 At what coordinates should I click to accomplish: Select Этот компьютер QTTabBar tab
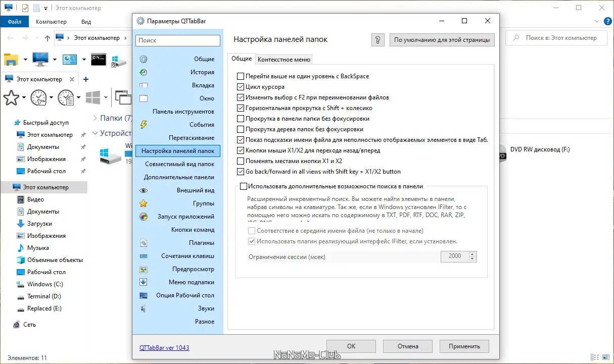tap(39, 79)
